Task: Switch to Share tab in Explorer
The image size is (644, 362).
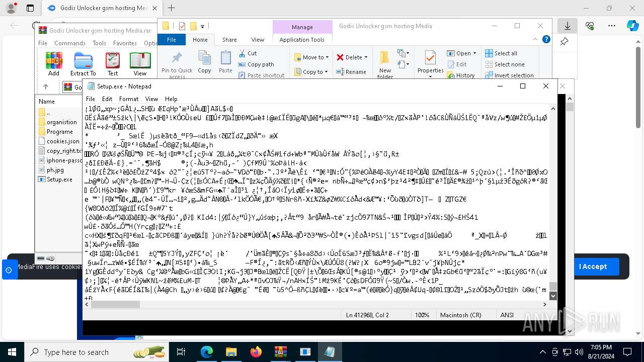Action: [229, 40]
